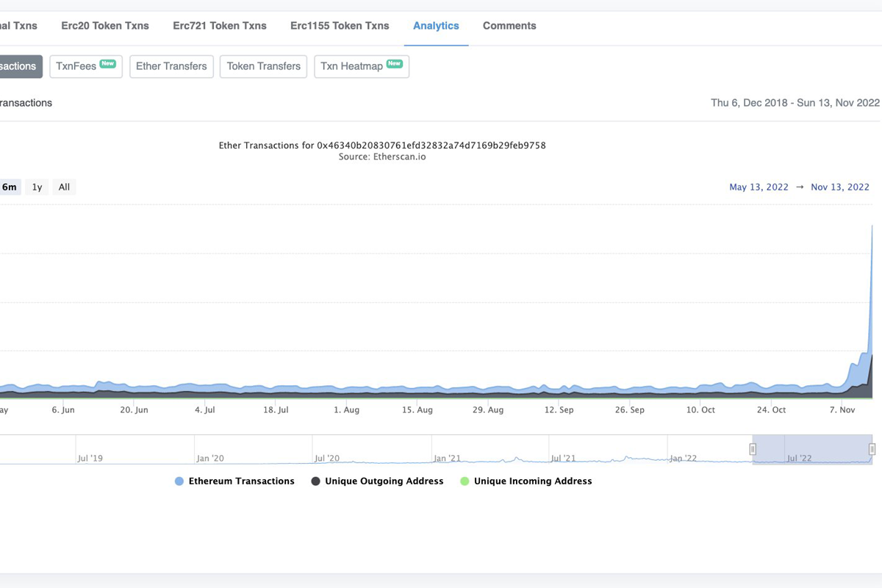The width and height of the screenshot is (882, 588).
Task: Toggle Ethereum Transactions series in legend
Action: tap(234, 481)
